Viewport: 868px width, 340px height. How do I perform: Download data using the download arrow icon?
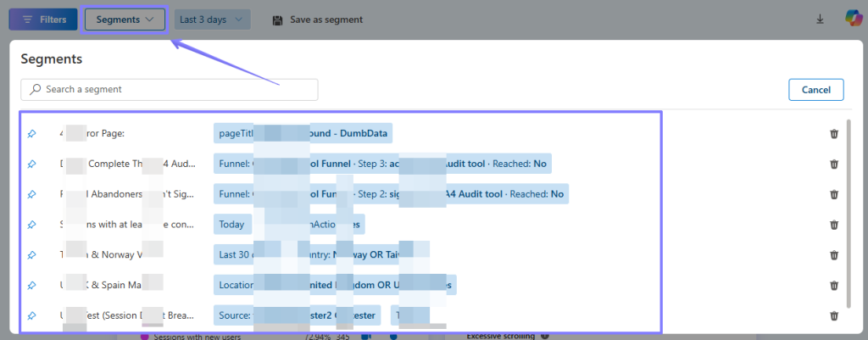[x=820, y=20]
